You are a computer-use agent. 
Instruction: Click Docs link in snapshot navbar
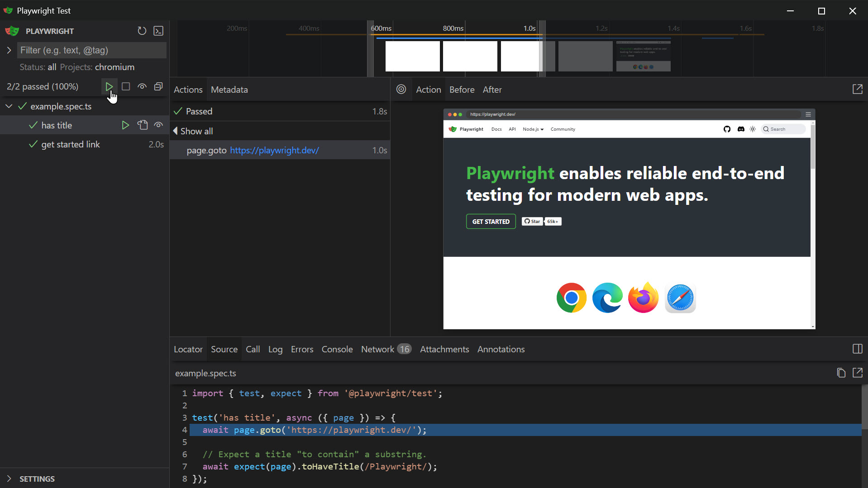point(496,129)
